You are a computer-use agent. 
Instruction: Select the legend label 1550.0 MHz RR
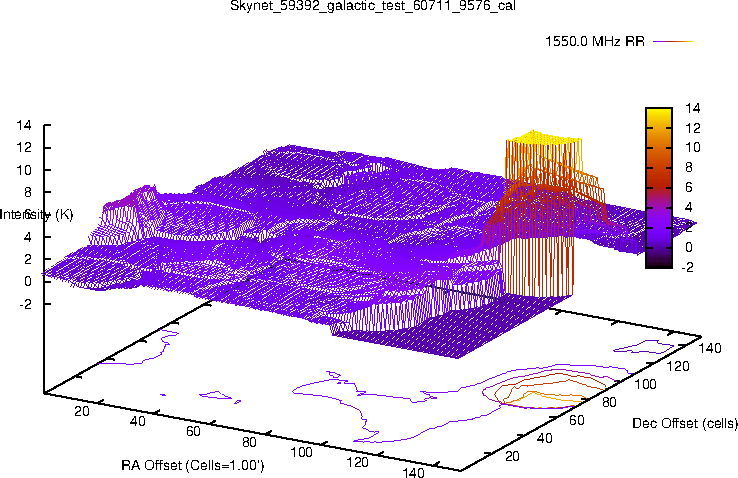pos(594,41)
